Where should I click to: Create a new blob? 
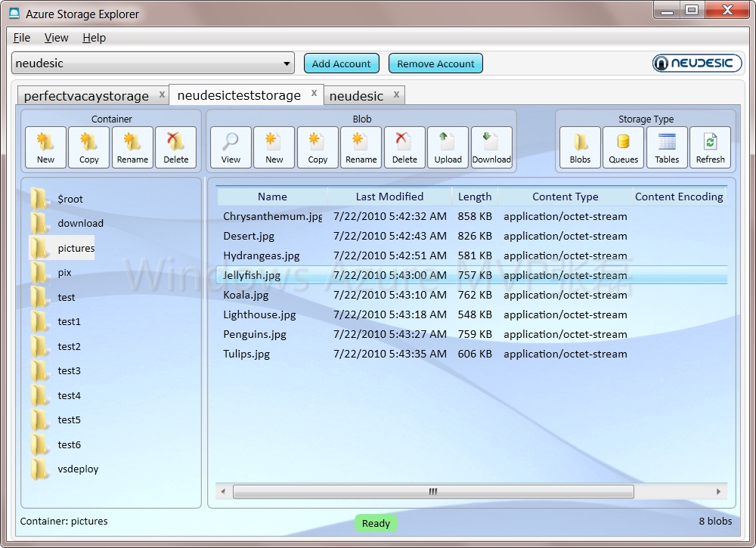coord(274,147)
